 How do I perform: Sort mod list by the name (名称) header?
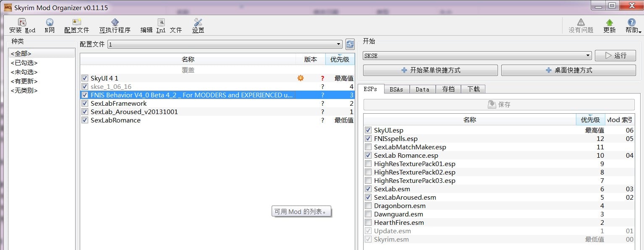tap(188, 59)
